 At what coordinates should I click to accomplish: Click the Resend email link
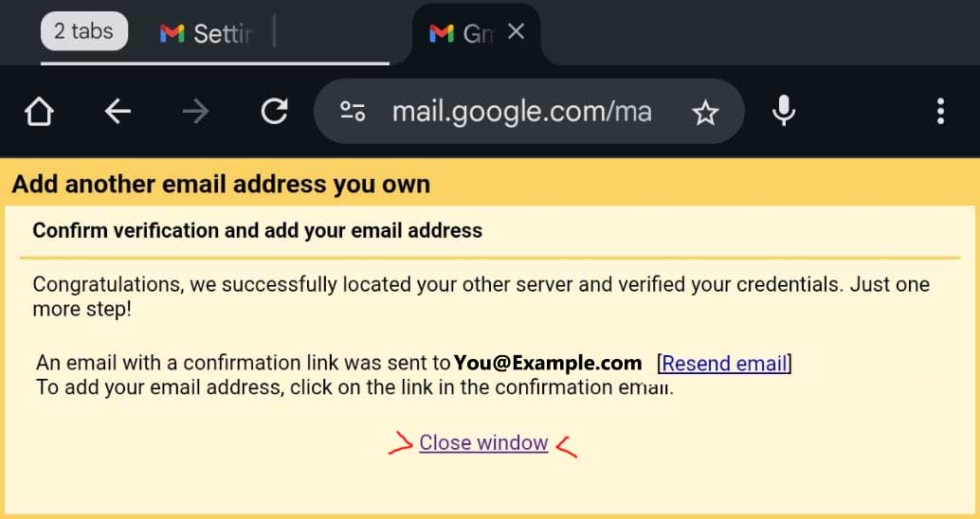point(724,364)
